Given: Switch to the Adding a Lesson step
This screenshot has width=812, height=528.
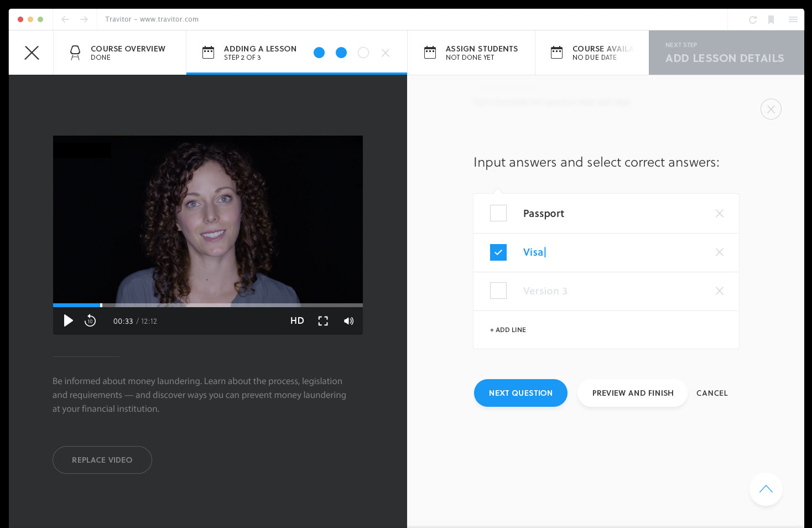Looking at the screenshot, I should (260, 52).
